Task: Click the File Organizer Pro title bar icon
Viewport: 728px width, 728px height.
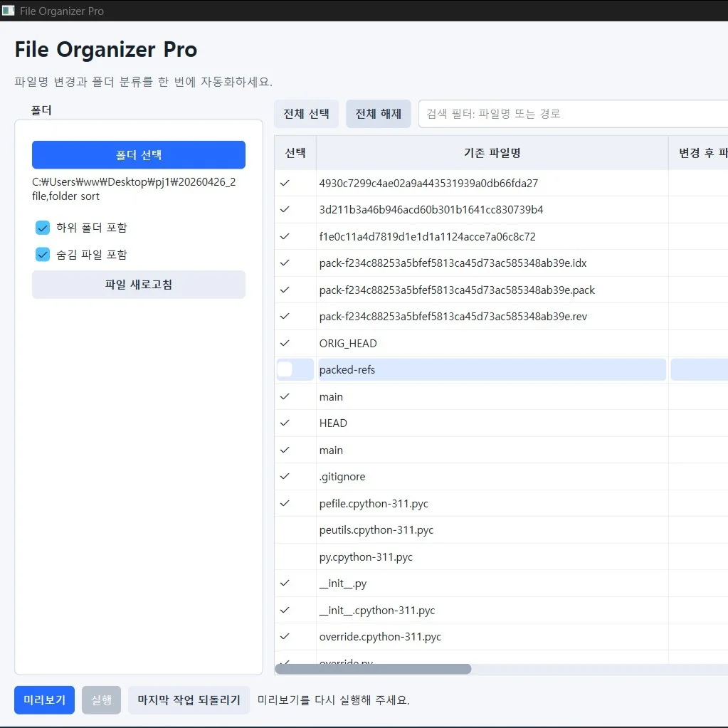Action: coord(8,10)
